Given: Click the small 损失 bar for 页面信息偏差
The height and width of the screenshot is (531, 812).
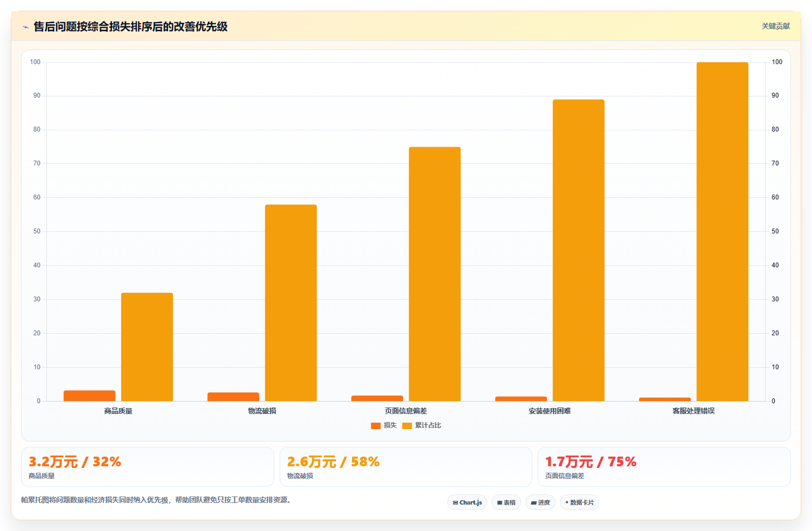Looking at the screenshot, I should click(377, 398).
